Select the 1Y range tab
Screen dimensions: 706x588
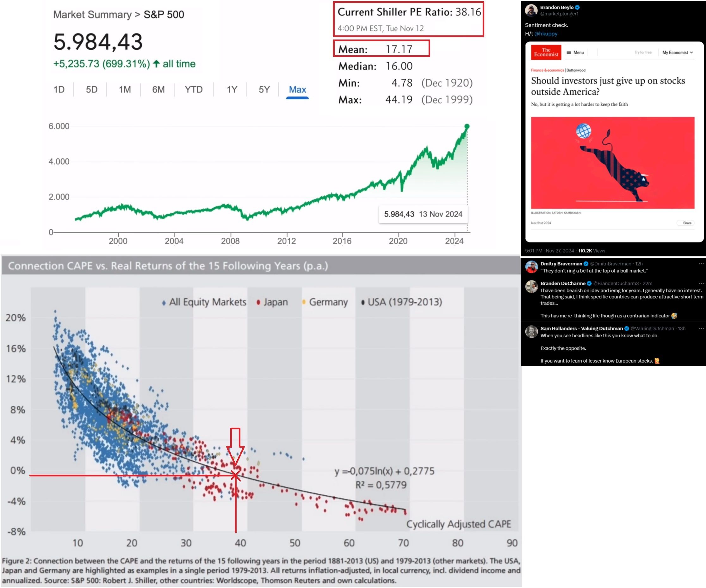point(232,89)
